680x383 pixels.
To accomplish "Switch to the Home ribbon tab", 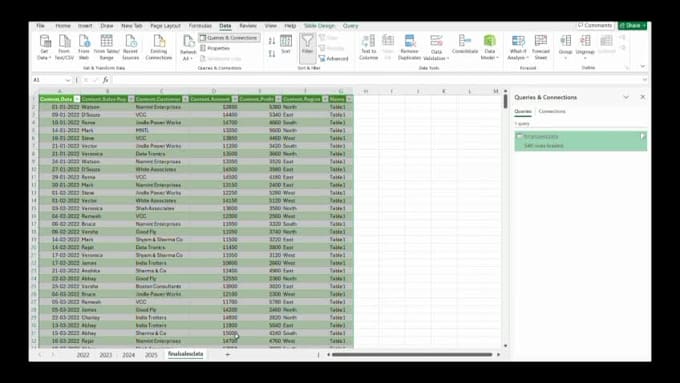I will click(x=63, y=26).
